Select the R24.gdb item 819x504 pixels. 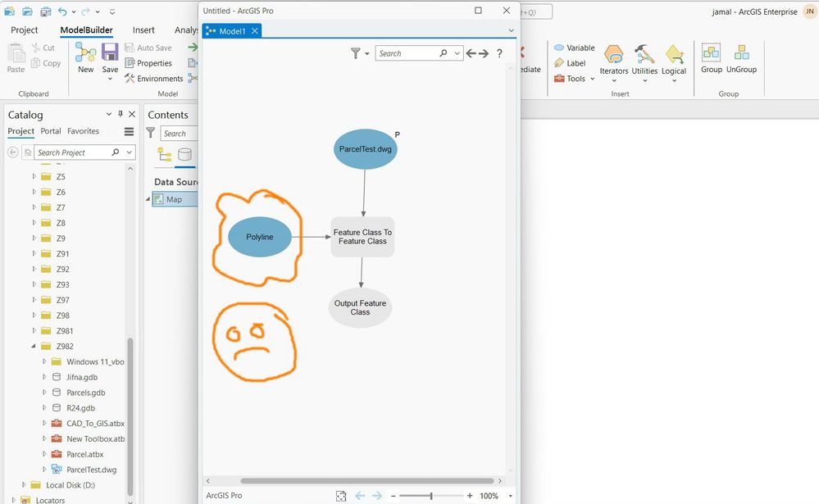click(80, 408)
